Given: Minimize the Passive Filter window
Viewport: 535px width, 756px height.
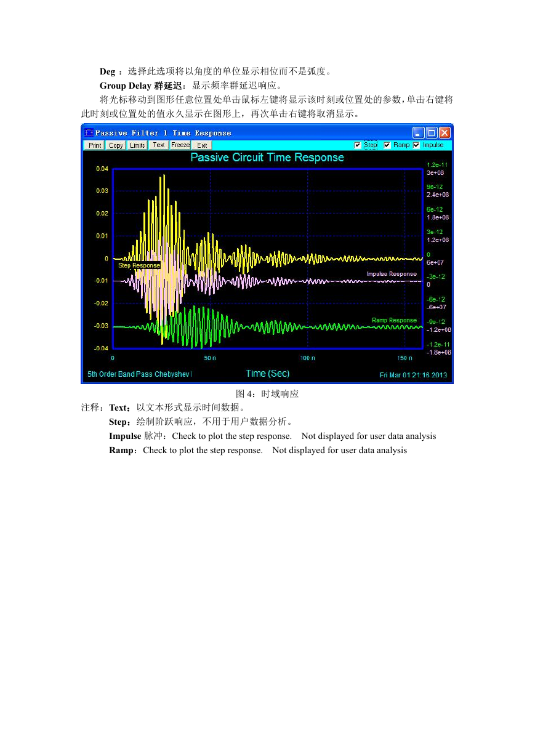Looking at the screenshot, I should point(419,132).
